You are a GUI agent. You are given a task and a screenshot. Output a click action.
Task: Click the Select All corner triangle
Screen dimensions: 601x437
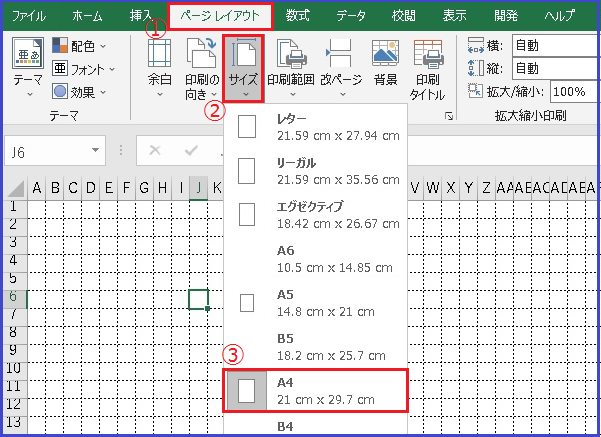tap(16, 188)
